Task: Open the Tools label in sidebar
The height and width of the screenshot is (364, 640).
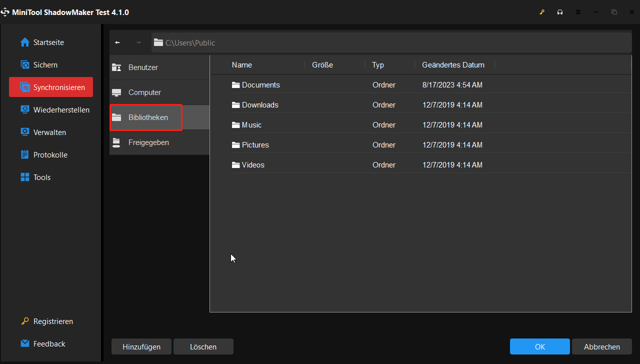Action: (42, 177)
